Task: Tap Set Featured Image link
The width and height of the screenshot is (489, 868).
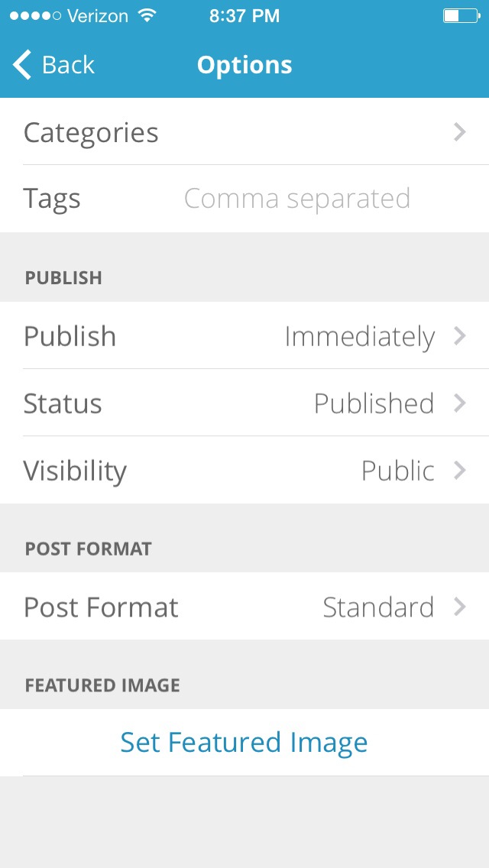Action: click(x=244, y=742)
